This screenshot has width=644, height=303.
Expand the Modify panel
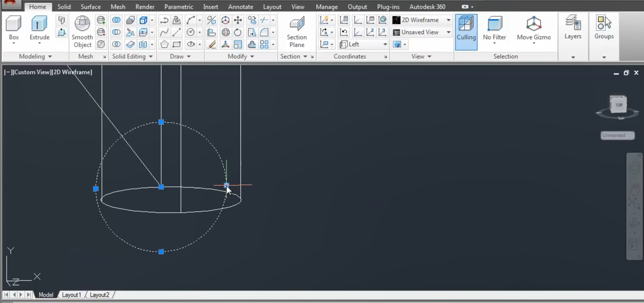click(241, 56)
